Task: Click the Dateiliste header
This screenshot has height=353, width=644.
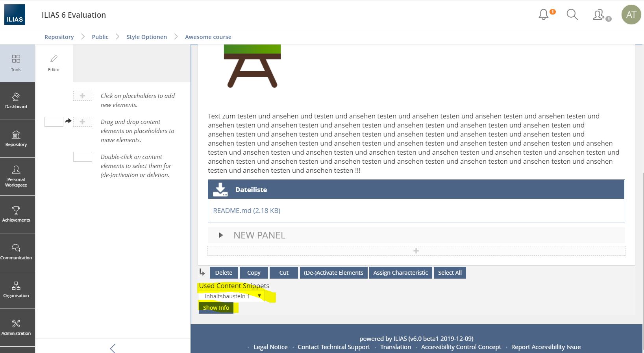Action: tap(416, 189)
